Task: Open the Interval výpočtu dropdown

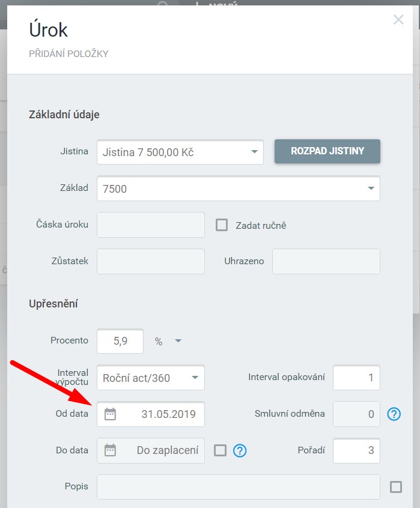Action: (x=195, y=378)
